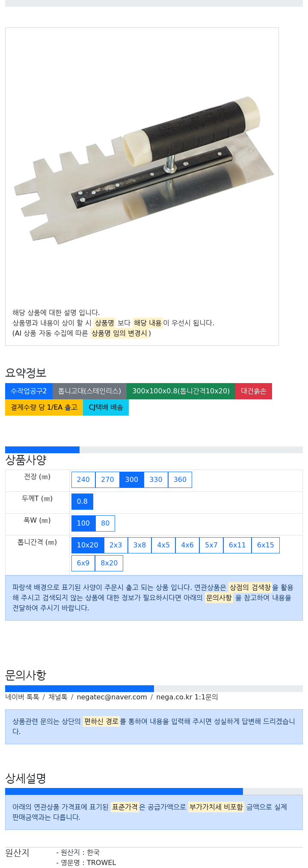
Task: Pick the 360 length option
Action: tap(180, 479)
